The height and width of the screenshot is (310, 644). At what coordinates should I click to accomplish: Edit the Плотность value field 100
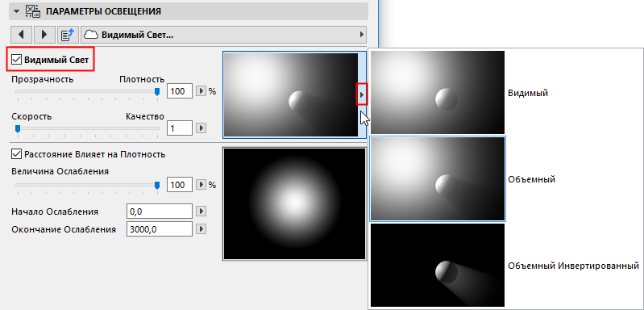coord(180,91)
